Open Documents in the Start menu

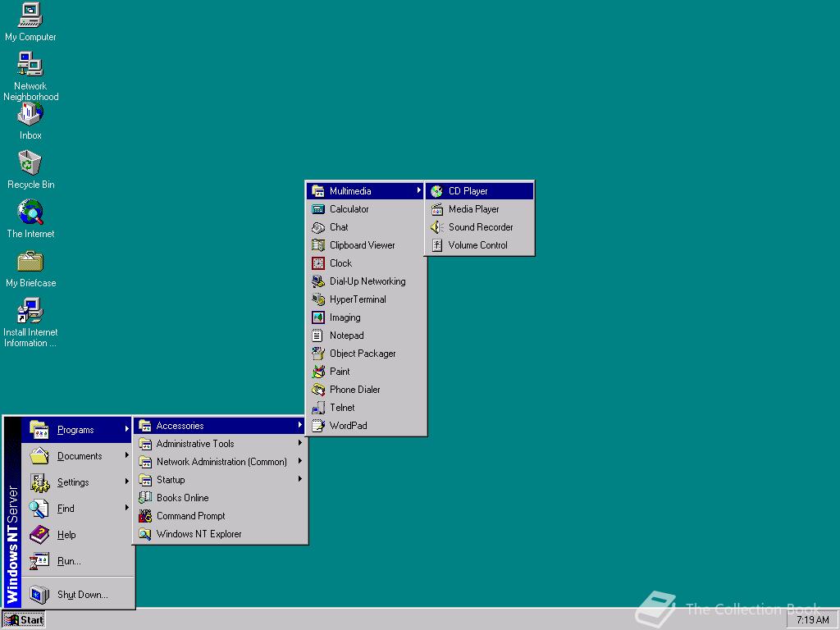click(77, 456)
